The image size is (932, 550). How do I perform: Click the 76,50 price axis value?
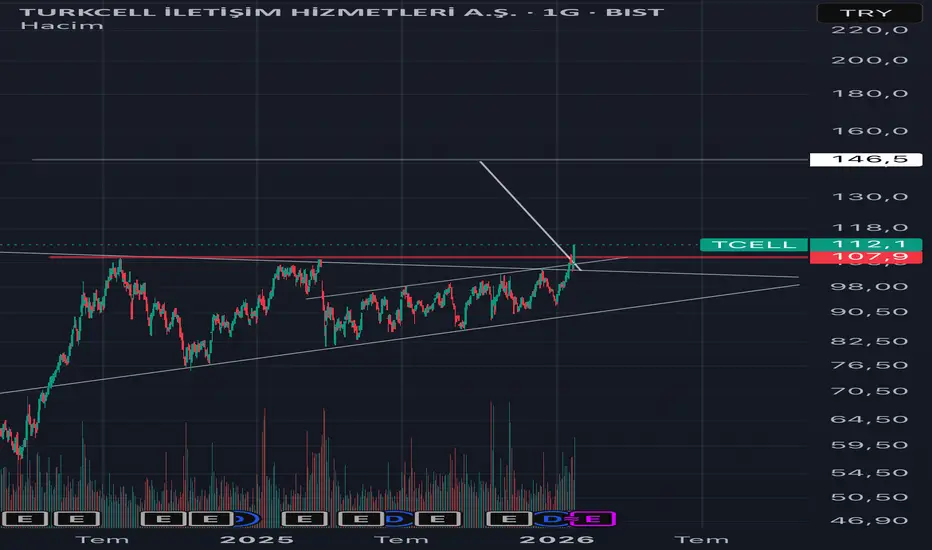click(x=870, y=365)
